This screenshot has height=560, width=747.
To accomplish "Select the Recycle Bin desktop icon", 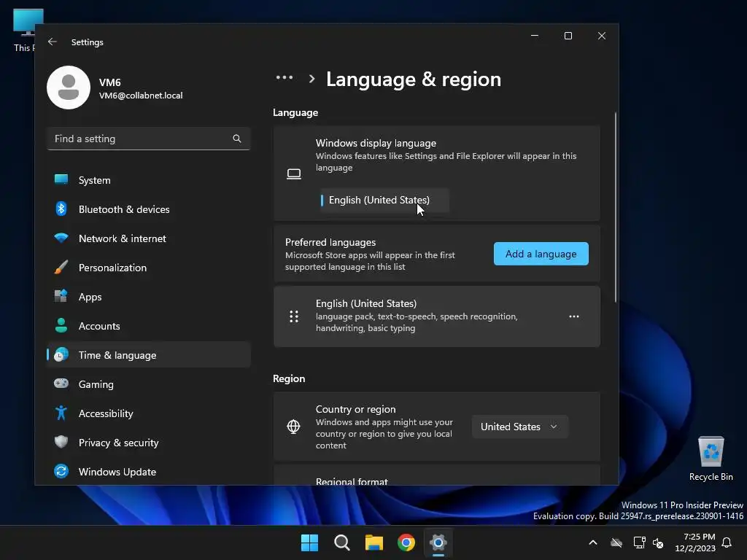I will tap(711, 459).
